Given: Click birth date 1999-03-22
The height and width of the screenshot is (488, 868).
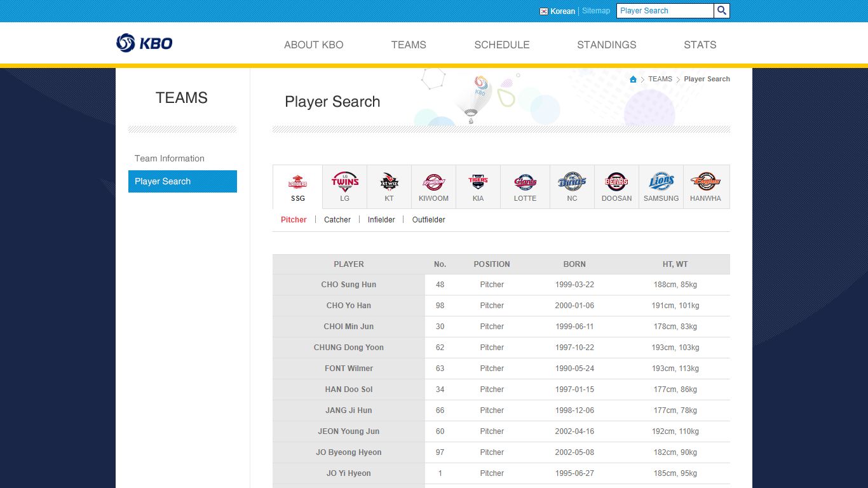Looking at the screenshot, I should pyautogui.click(x=574, y=285).
